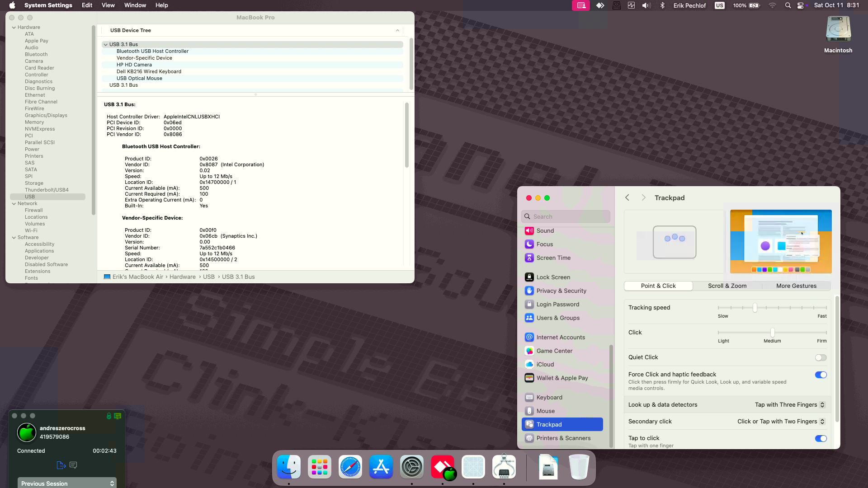Open App Store from the Dock
This screenshot has width=868, height=488.
[381, 467]
